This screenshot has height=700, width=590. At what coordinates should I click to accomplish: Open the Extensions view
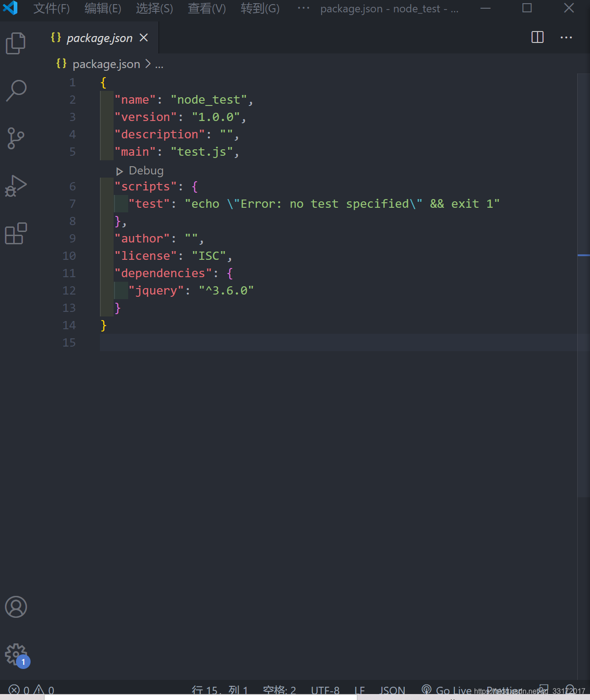tap(16, 233)
